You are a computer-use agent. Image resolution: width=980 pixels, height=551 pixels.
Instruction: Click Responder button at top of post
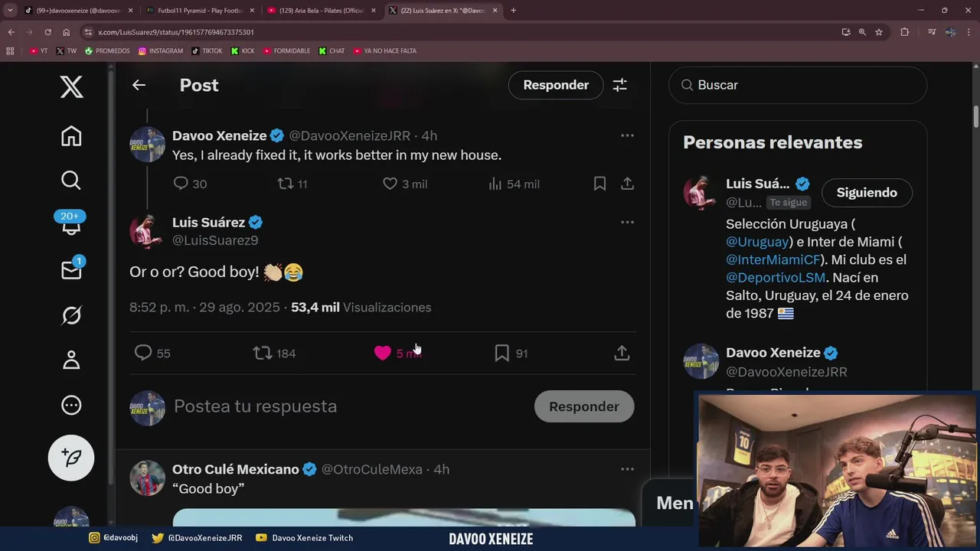(x=556, y=85)
